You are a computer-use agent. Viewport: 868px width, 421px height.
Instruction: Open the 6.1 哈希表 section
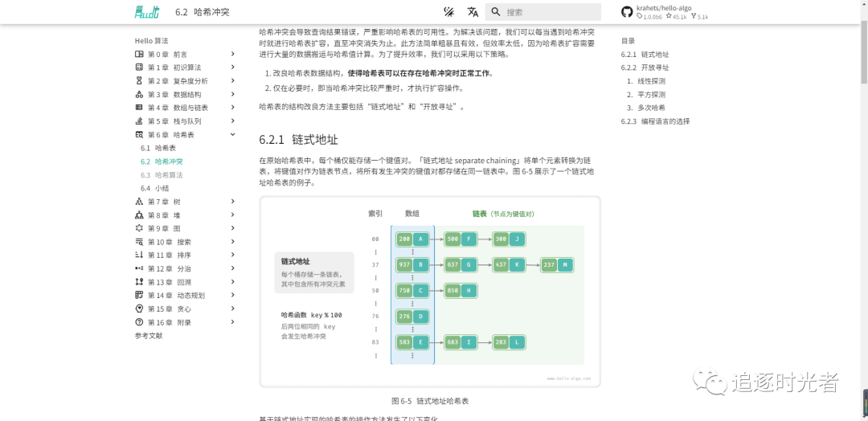coord(165,148)
